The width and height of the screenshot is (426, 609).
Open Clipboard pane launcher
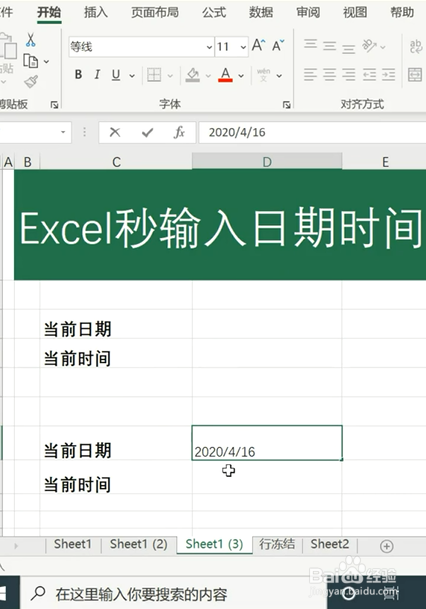54,104
